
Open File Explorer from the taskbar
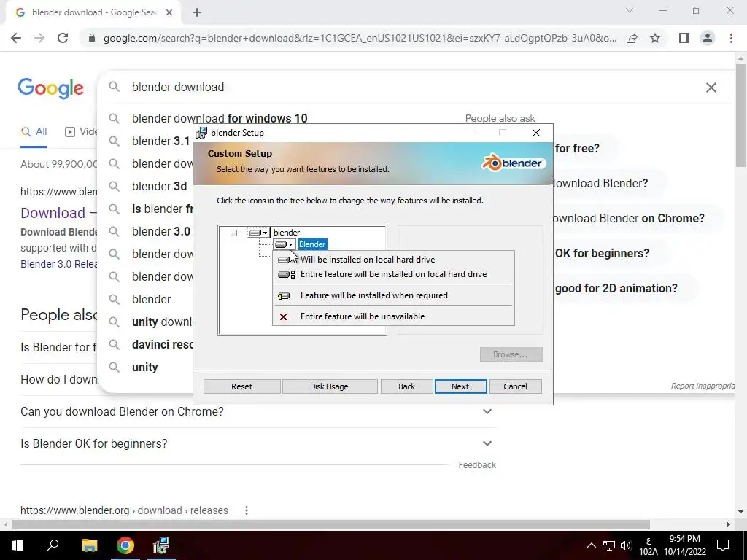coord(89,545)
